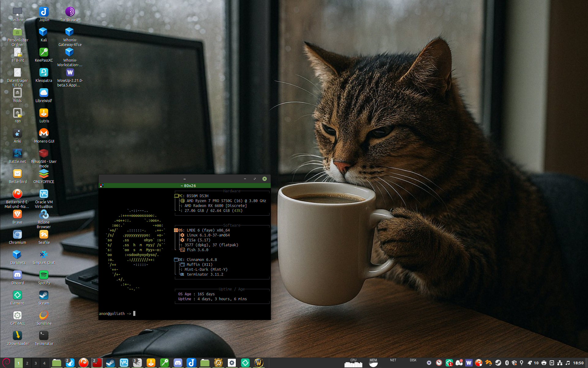This screenshot has height=368, width=588.
Task: Select the Discord desktop icon
Action: tap(17, 278)
